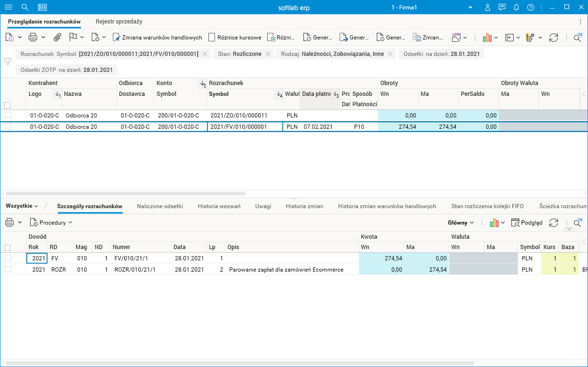Refresh the details panel
Viewport: 588px width, 367px height.
point(554,223)
